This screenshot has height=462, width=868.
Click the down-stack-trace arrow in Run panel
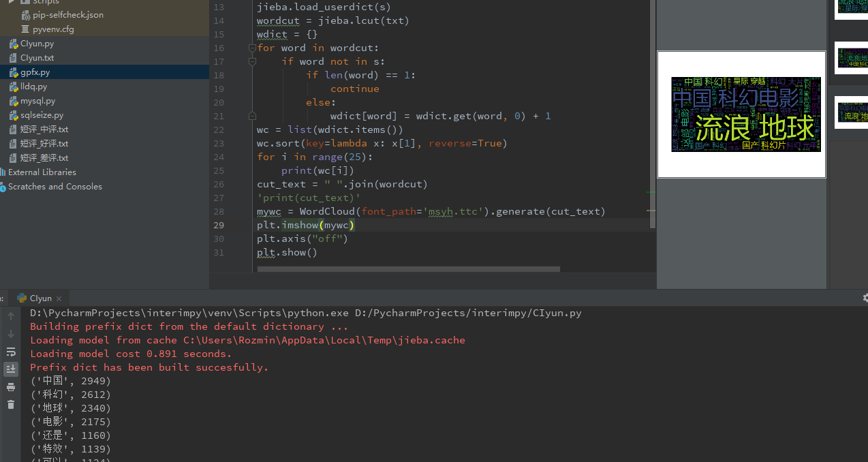click(x=11, y=334)
